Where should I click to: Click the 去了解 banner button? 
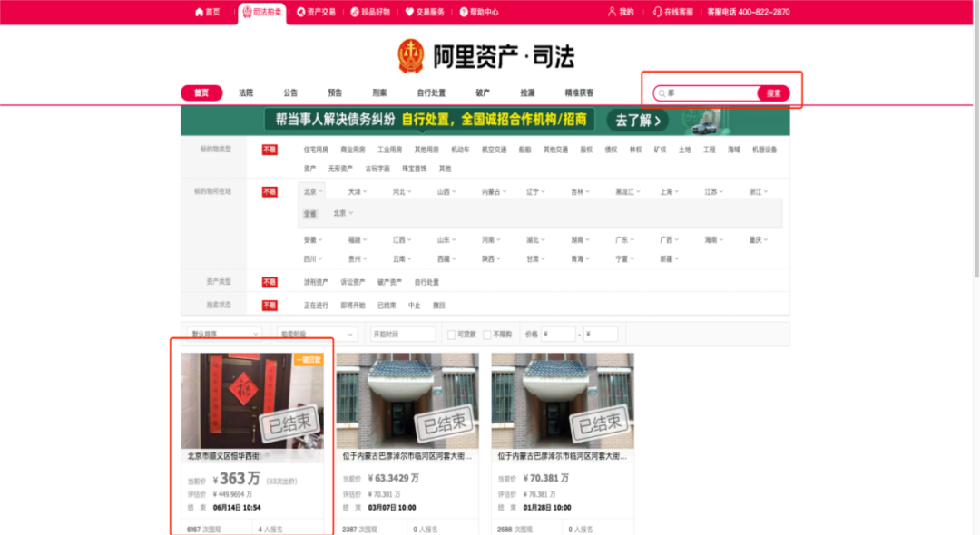point(638,121)
